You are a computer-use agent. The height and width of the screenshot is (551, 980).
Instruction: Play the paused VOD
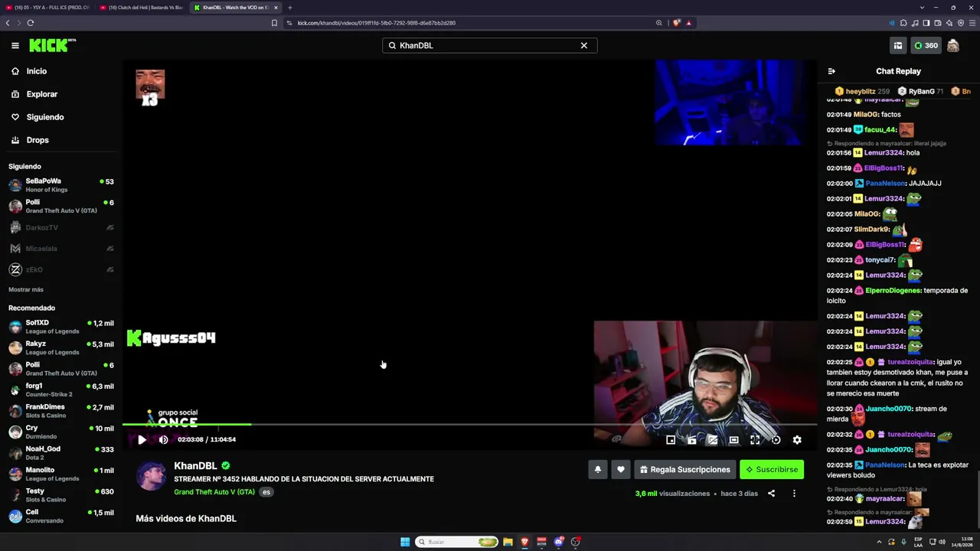click(x=142, y=439)
